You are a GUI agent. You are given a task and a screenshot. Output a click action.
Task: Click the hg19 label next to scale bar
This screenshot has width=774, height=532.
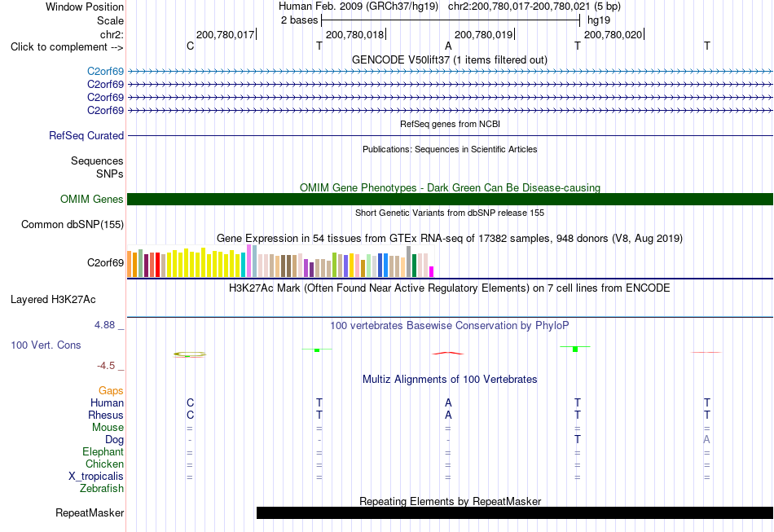[599, 20]
